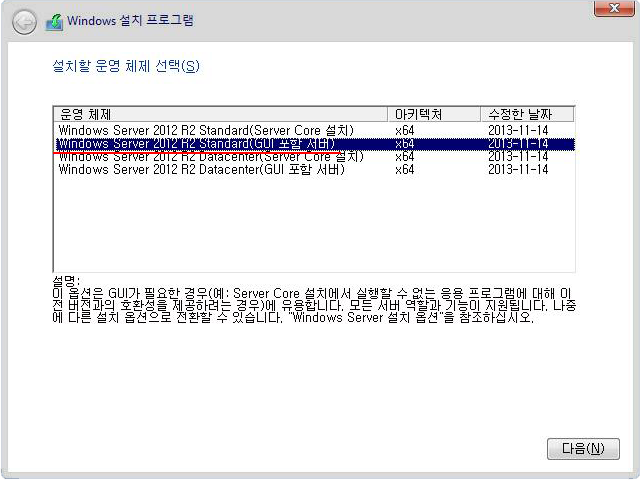
Task: Click the 설치할 운영 체제 선택(S) heading
Action: 126,66
